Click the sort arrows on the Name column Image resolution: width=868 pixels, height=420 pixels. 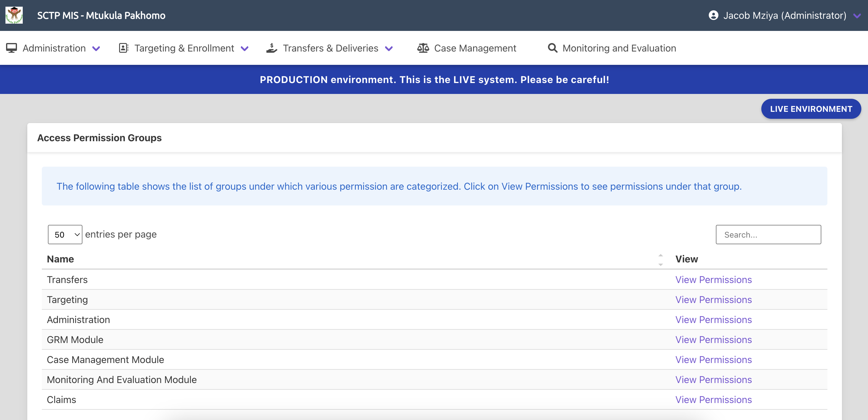660,259
